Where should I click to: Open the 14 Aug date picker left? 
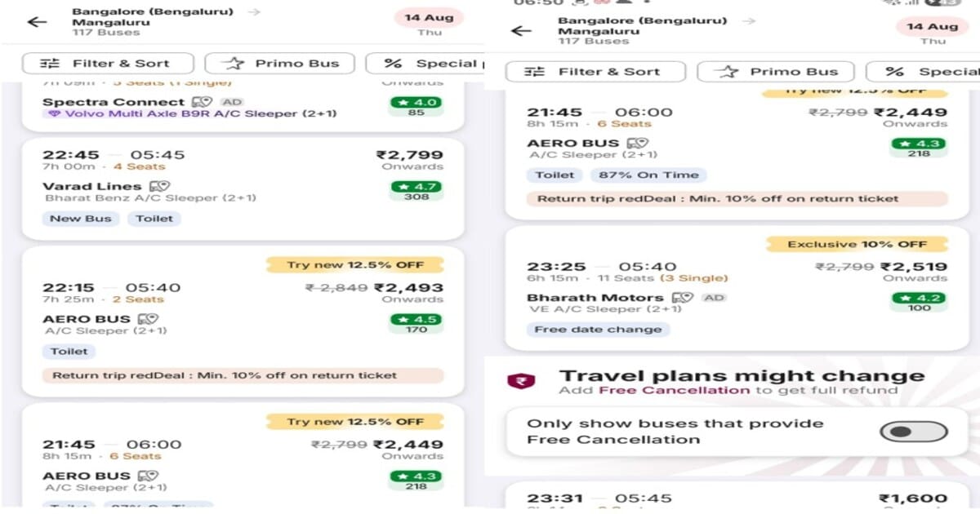coord(429,22)
